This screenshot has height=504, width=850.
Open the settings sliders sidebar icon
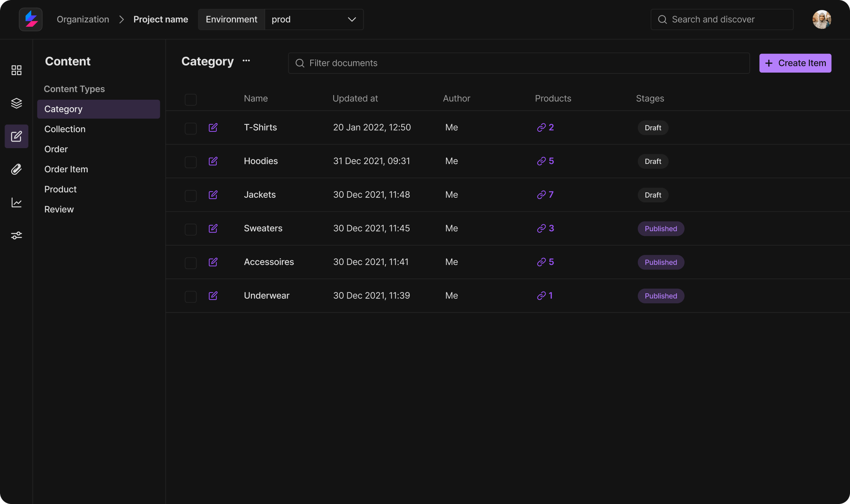pyautogui.click(x=16, y=236)
